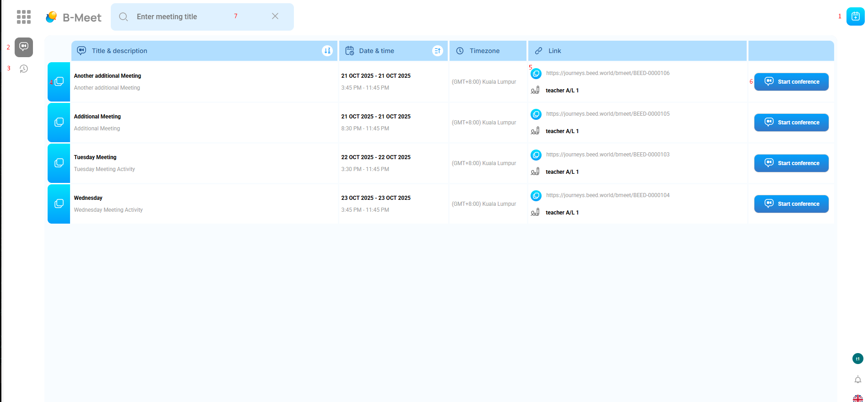Screen dimensions: 868x402
Task: Copy the Another additional Meeting row
Action: 59,82
